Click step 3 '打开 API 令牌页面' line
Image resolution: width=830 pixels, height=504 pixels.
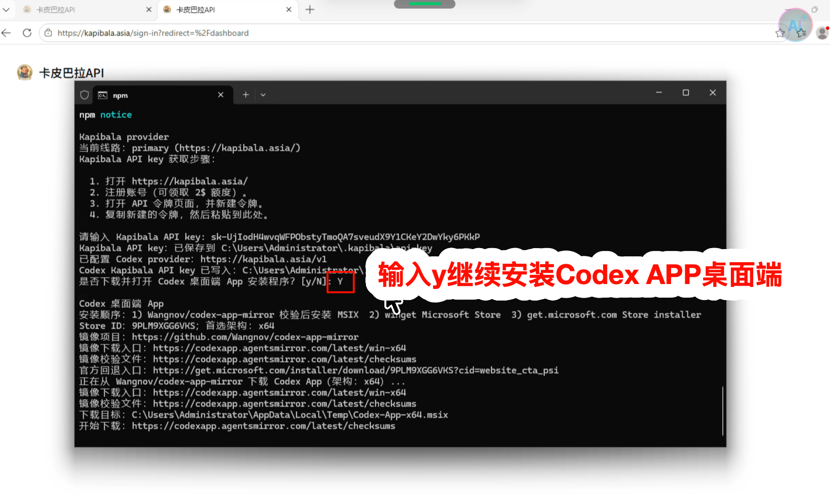click(176, 203)
